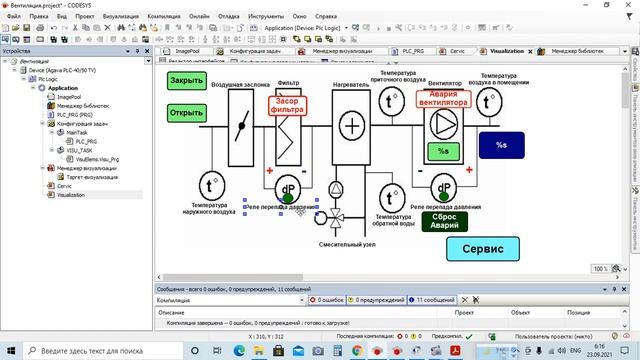Image resolution: width=640 pixels, height=360 pixels.
Task: Select the cyan Сервис button
Action: [483, 249]
